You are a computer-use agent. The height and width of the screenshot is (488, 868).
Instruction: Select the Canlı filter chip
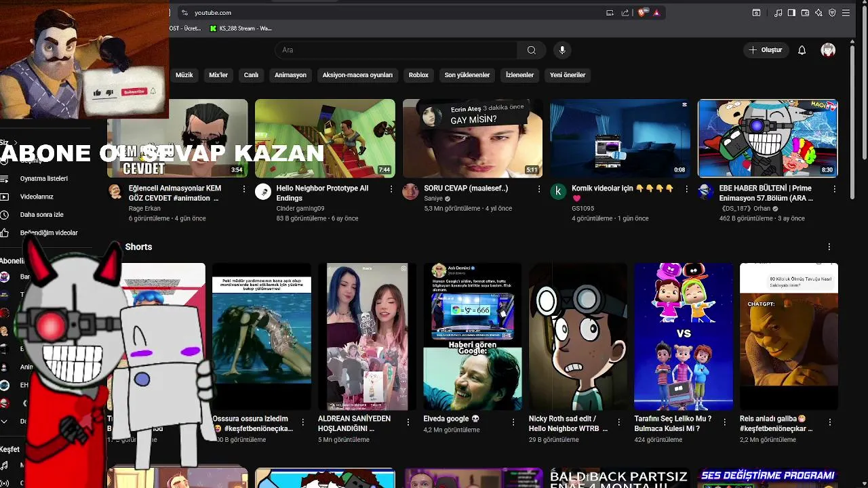[251, 75]
